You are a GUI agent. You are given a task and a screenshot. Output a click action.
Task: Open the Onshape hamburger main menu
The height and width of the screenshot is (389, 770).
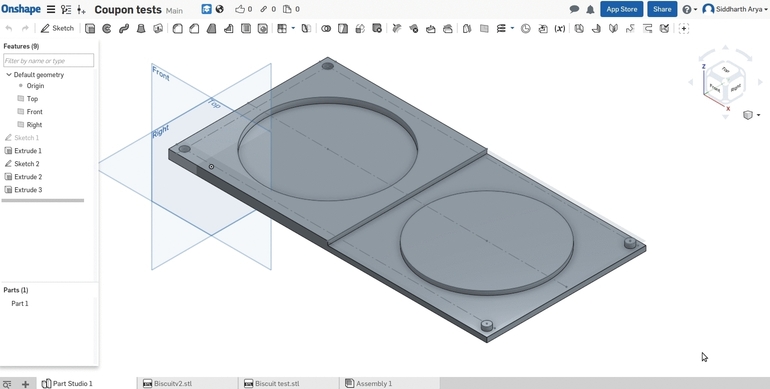pos(51,9)
